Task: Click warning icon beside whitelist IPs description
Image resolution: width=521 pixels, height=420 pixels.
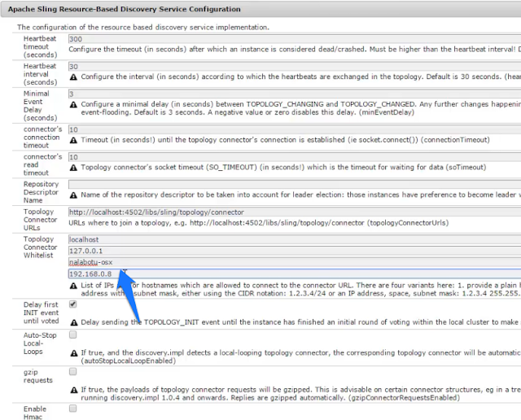Action: pos(73,286)
